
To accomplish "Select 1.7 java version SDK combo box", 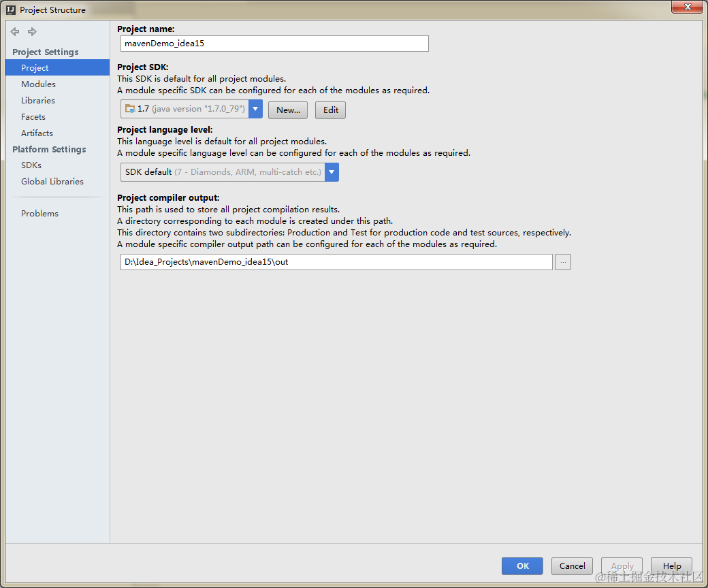I will [x=191, y=109].
